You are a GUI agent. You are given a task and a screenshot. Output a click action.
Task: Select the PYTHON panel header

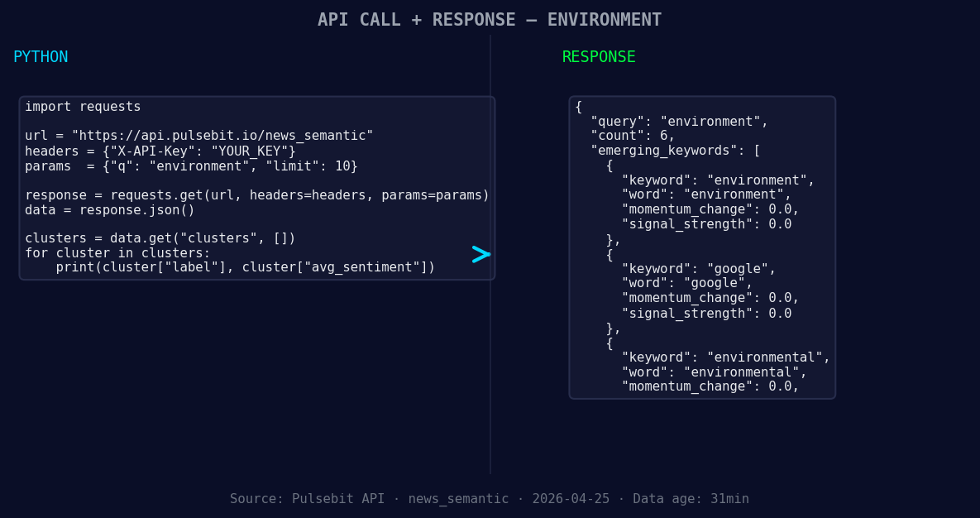tap(41, 56)
